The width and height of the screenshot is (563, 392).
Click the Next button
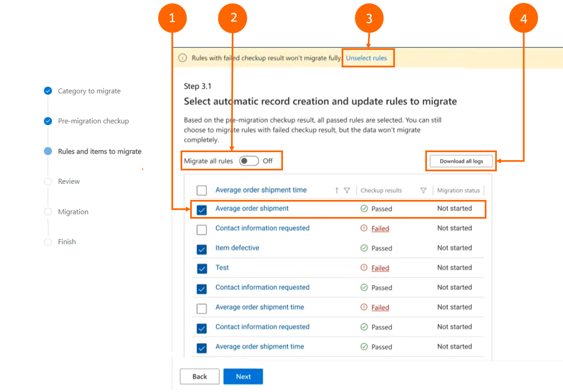[243, 376]
